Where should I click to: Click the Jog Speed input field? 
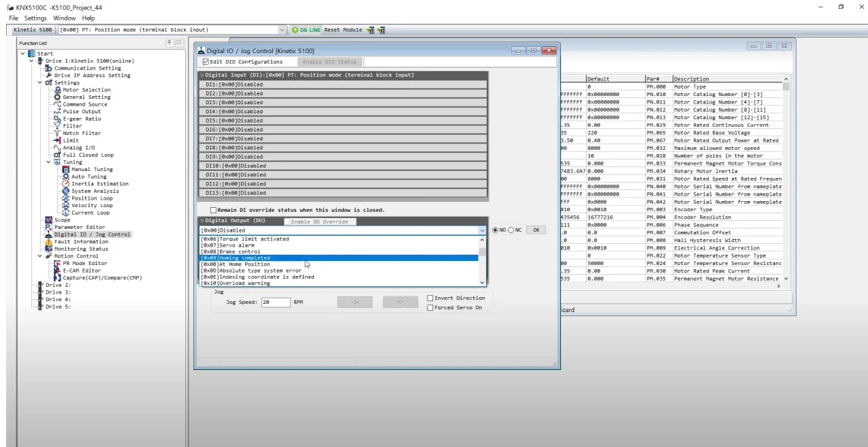point(276,302)
